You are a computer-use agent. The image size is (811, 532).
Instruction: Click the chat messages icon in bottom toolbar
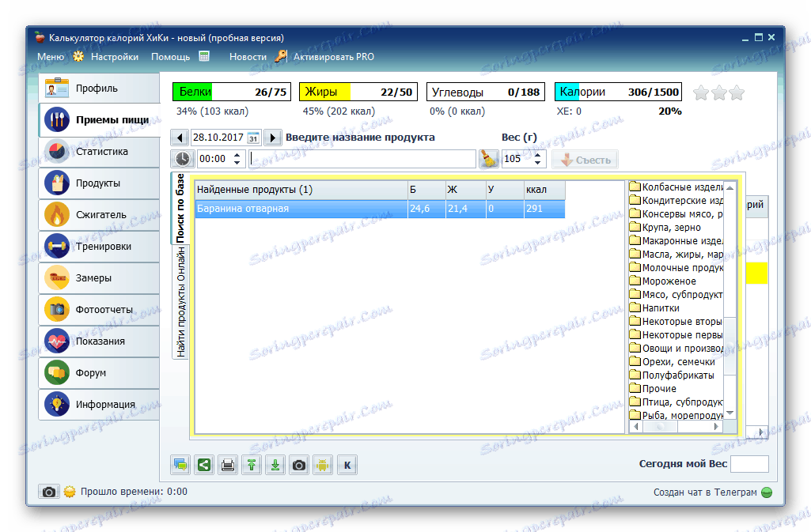[180, 465]
